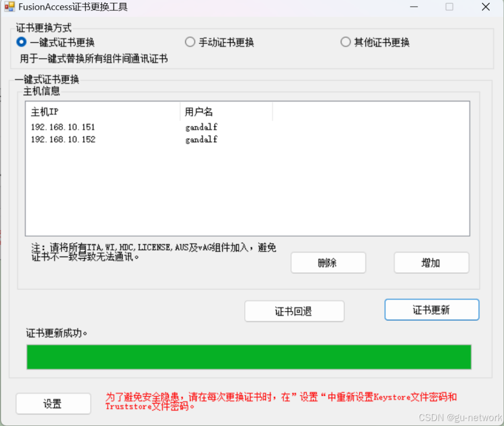This screenshot has width=504, height=426.
Task: Click the disabled maximize window button
Action: [450, 7]
